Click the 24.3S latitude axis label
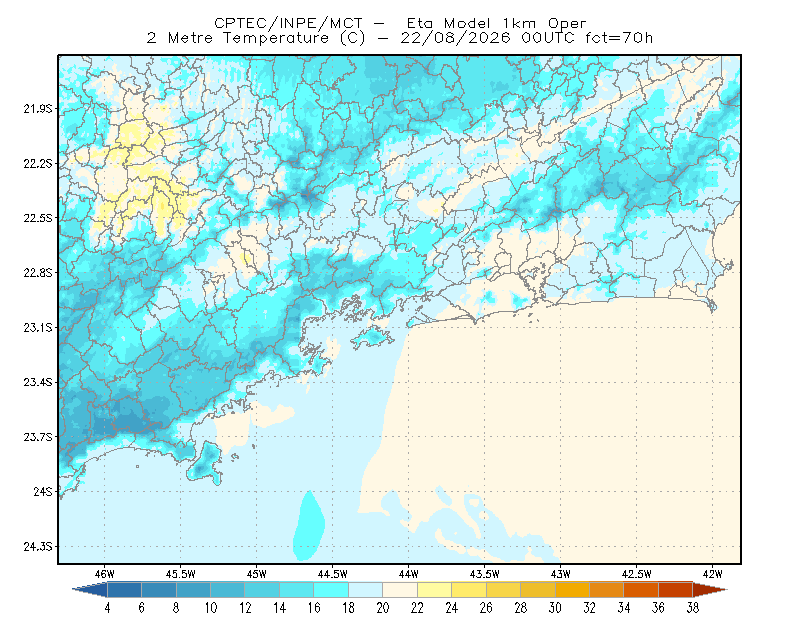The width and height of the screenshot is (800, 618). pos(38,547)
